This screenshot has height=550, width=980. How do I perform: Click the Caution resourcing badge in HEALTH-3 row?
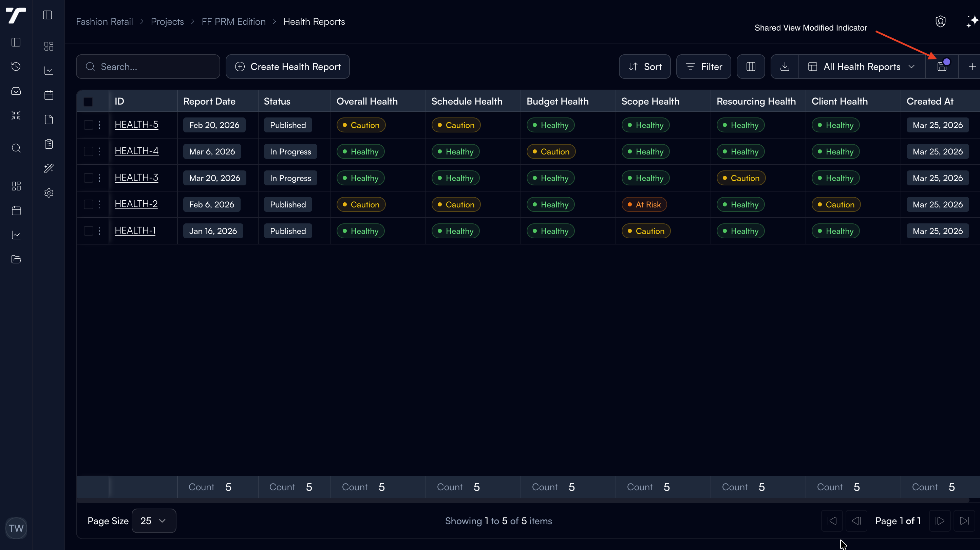pyautogui.click(x=741, y=178)
